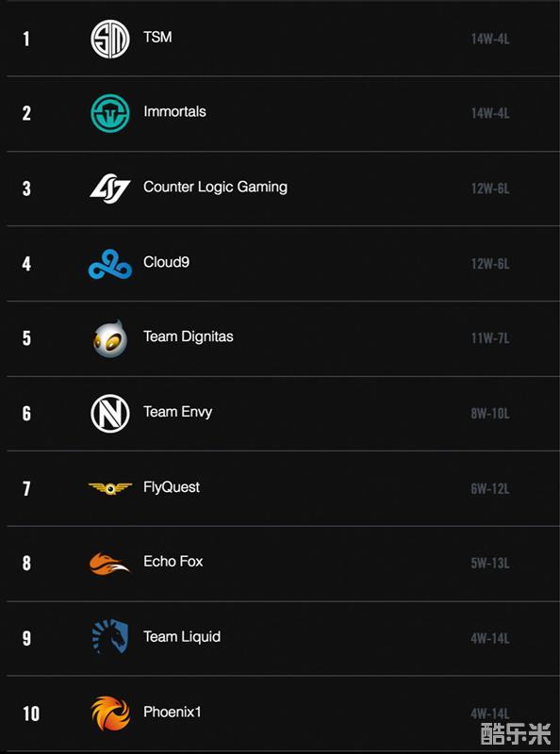Open the Immortals team name link
Image resolution: width=560 pixels, height=754 pixels.
pyautogui.click(x=174, y=111)
